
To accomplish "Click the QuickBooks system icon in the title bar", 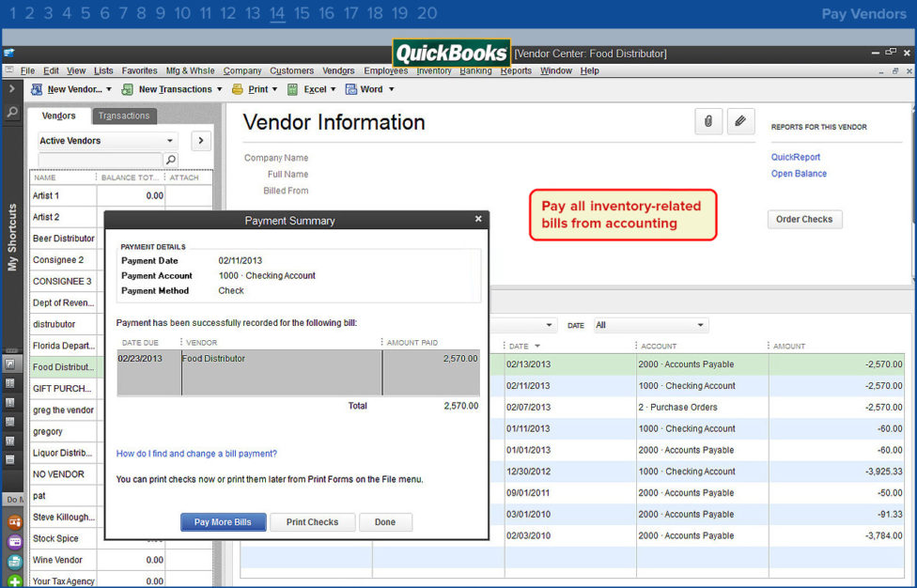I will click(x=8, y=54).
